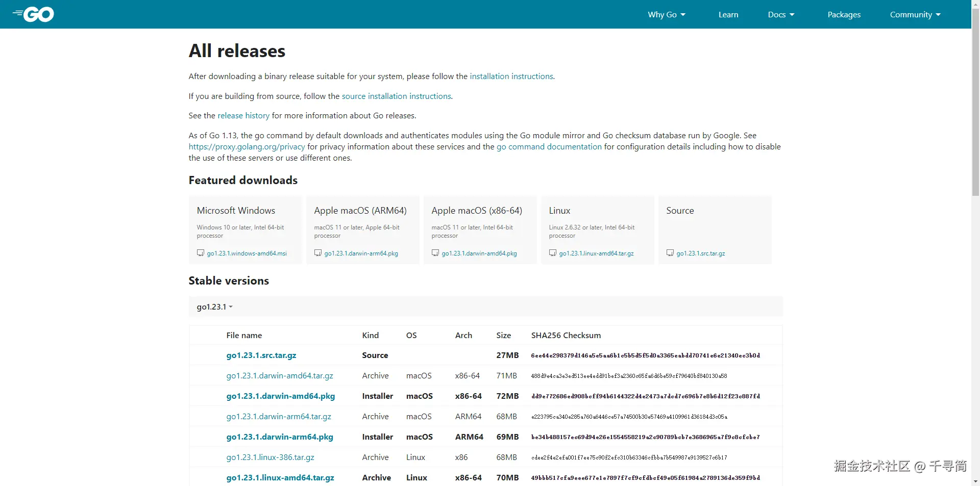The image size is (980, 486).
Task: Follow the source installation instructions link
Action: tap(397, 96)
